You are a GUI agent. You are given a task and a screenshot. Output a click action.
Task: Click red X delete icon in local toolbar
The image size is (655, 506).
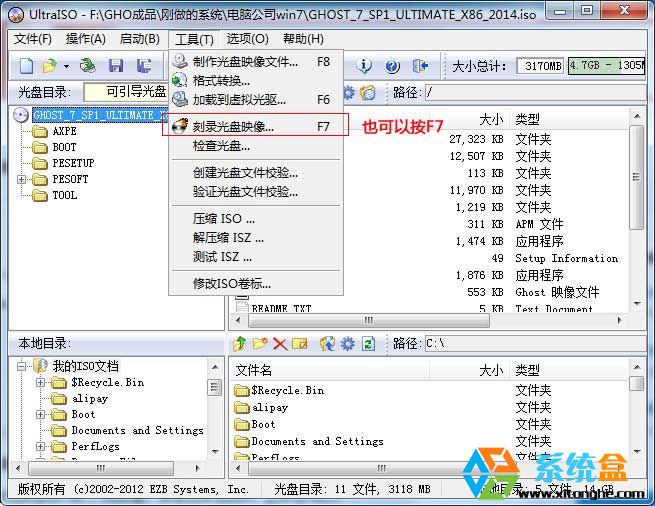tap(280, 344)
